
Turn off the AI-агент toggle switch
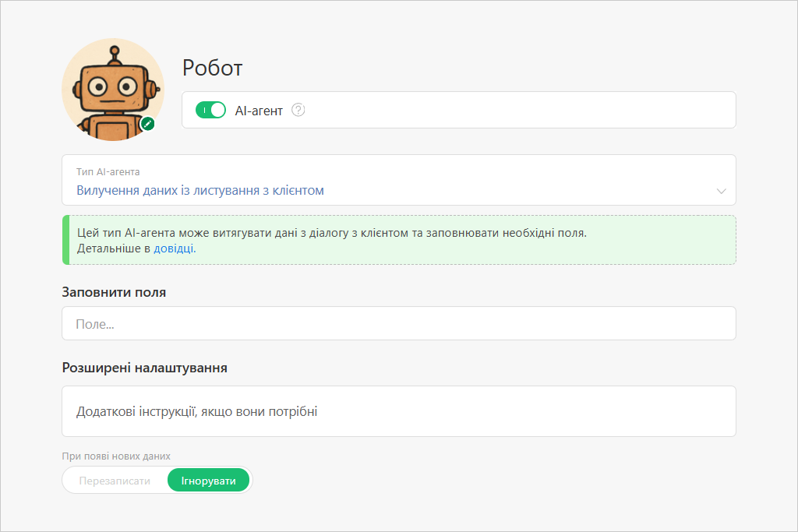coord(210,110)
